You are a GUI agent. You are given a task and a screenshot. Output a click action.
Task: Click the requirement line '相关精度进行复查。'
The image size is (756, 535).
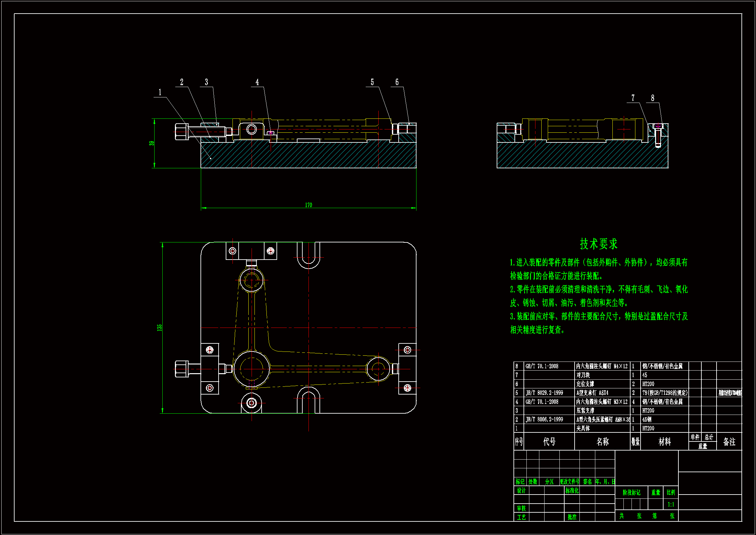pos(537,329)
